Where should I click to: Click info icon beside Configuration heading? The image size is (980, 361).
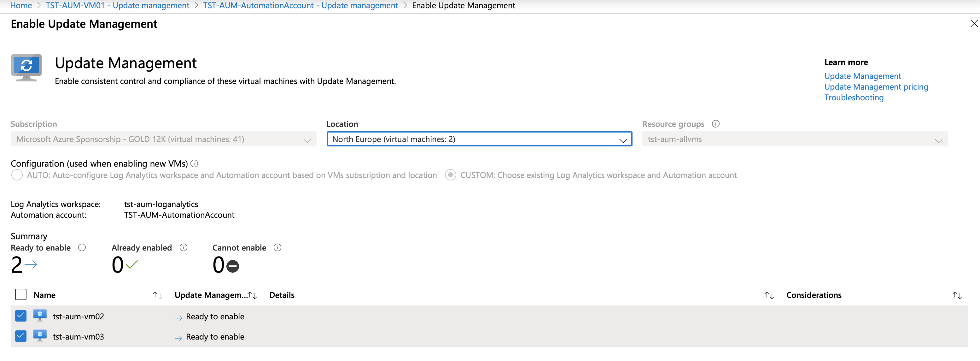tap(195, 163)
